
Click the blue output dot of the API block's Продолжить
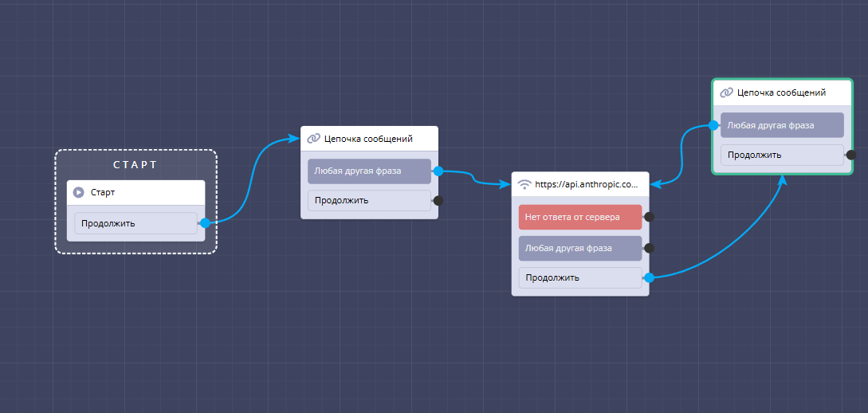pyautogui.click(x=649, y=277)
